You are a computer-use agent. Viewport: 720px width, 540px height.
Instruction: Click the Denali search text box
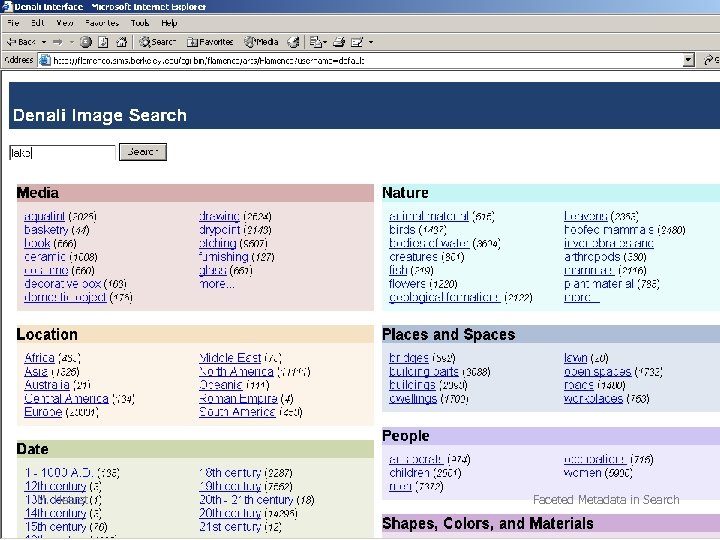tap(62, 152)
